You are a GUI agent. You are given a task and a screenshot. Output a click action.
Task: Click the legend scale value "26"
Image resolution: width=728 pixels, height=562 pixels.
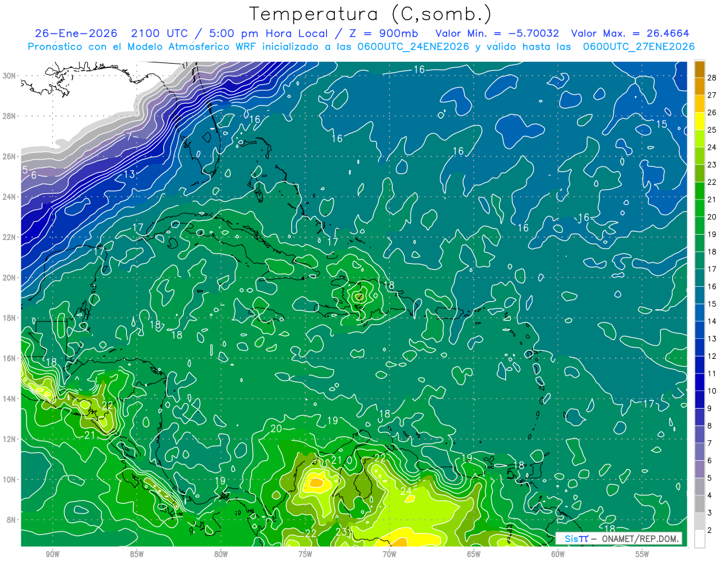[712, 112]
